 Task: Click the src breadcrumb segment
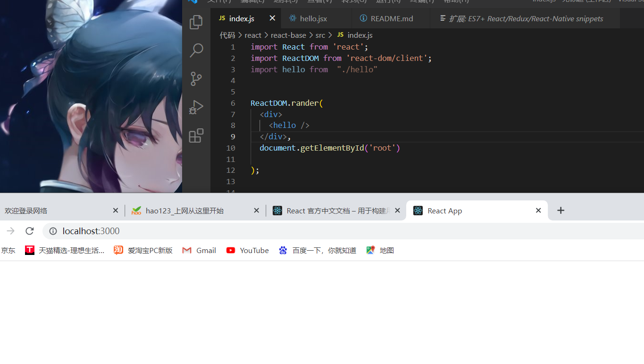(x=320, y=35)
